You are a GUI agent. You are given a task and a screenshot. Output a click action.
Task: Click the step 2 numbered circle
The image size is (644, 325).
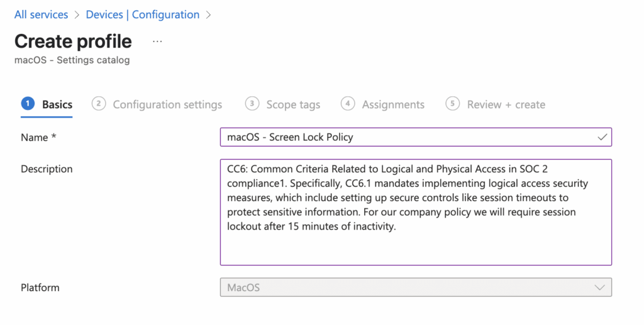click(98, 104)
